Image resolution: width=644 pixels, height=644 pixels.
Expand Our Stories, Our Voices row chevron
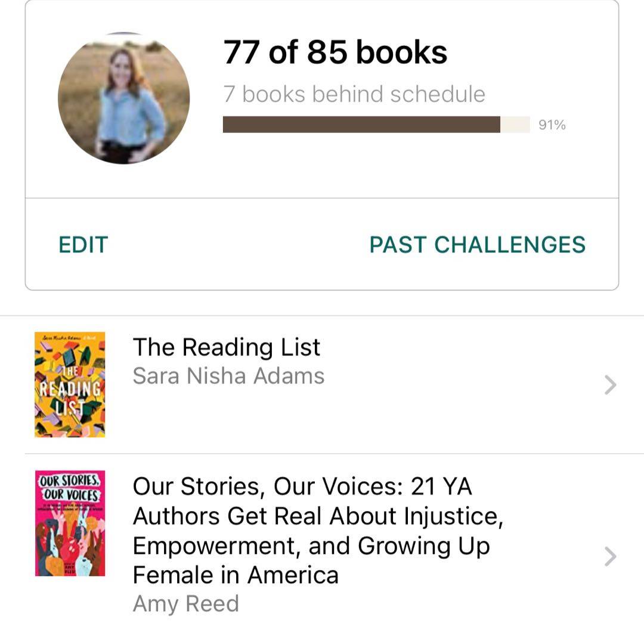[609, 556]
